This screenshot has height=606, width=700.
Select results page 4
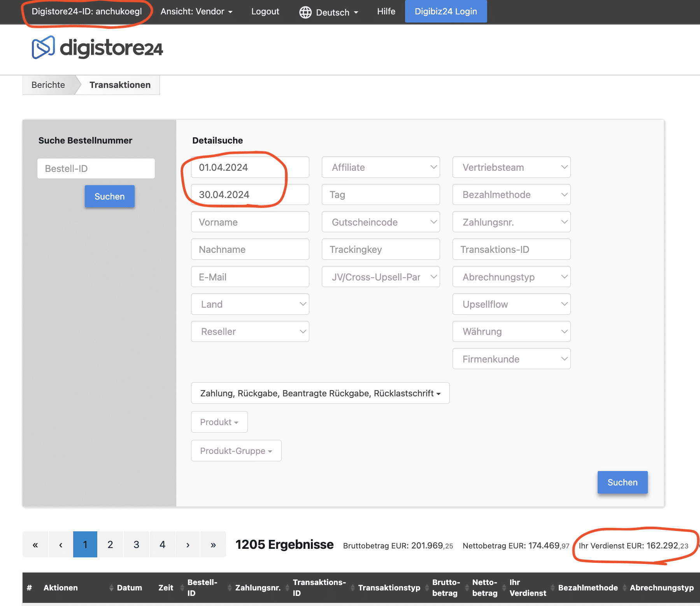[x=162, y=545]
